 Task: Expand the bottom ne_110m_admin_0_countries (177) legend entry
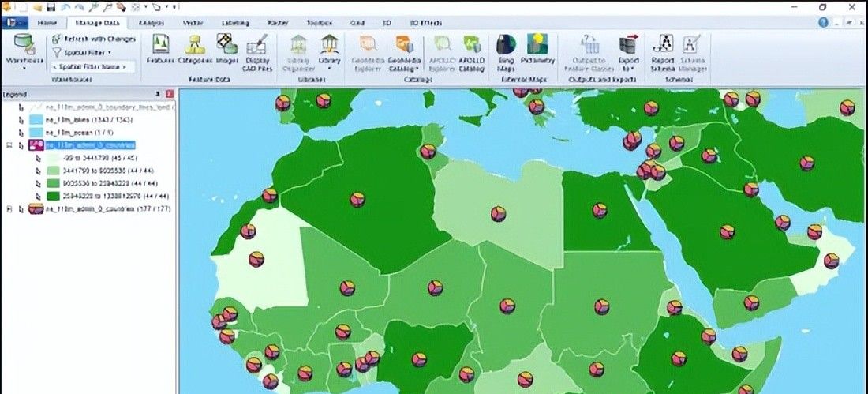tap(9, 209)
